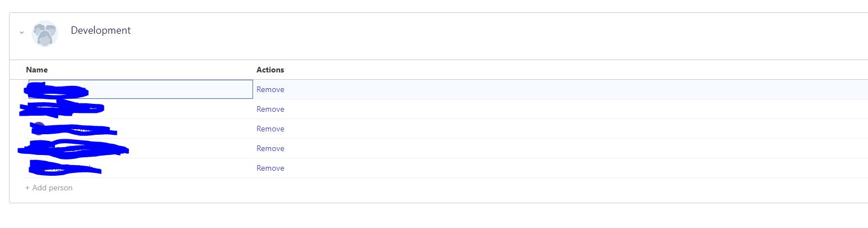Click the plus sign of Add person
Image resolution: width=868 pixels, height=228 pixels.
click(x=27, y=188)
